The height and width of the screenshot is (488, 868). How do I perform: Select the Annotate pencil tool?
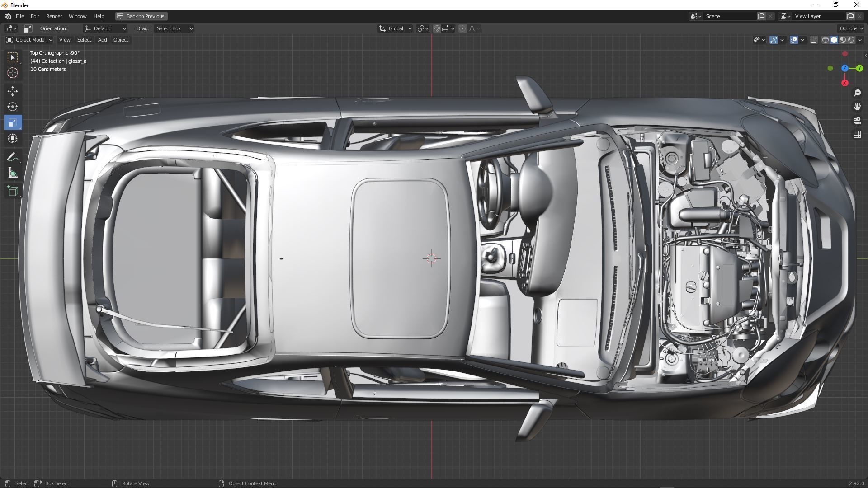point(13,157)
